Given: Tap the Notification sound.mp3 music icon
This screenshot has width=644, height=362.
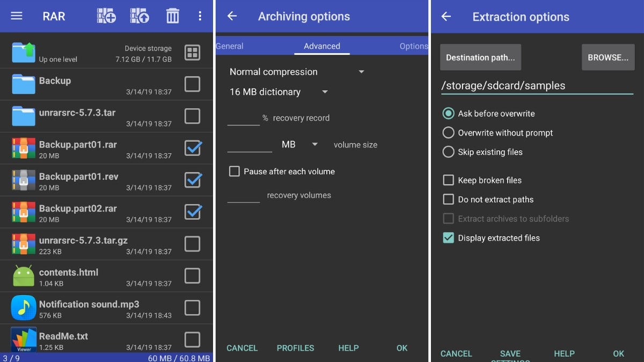Looking at the screenshot, I should point(24,308).
